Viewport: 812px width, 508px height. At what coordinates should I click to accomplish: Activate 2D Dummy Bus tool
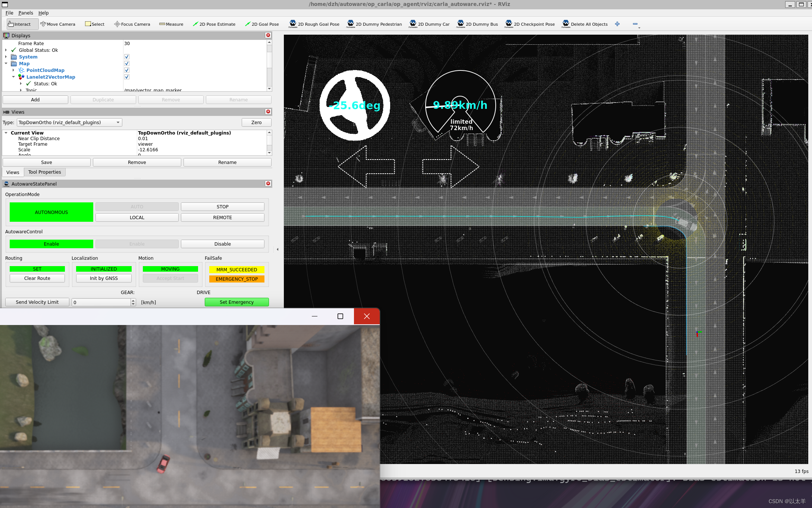point(477,24)
